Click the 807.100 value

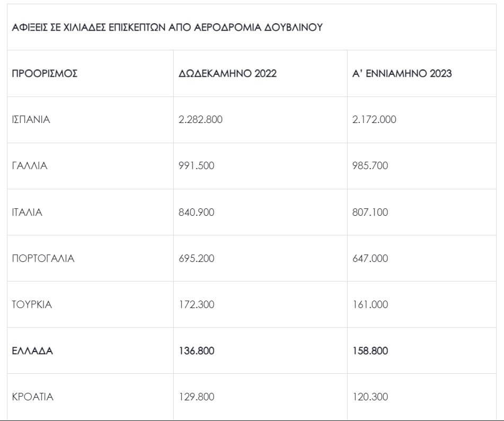[x=370, y=213]
